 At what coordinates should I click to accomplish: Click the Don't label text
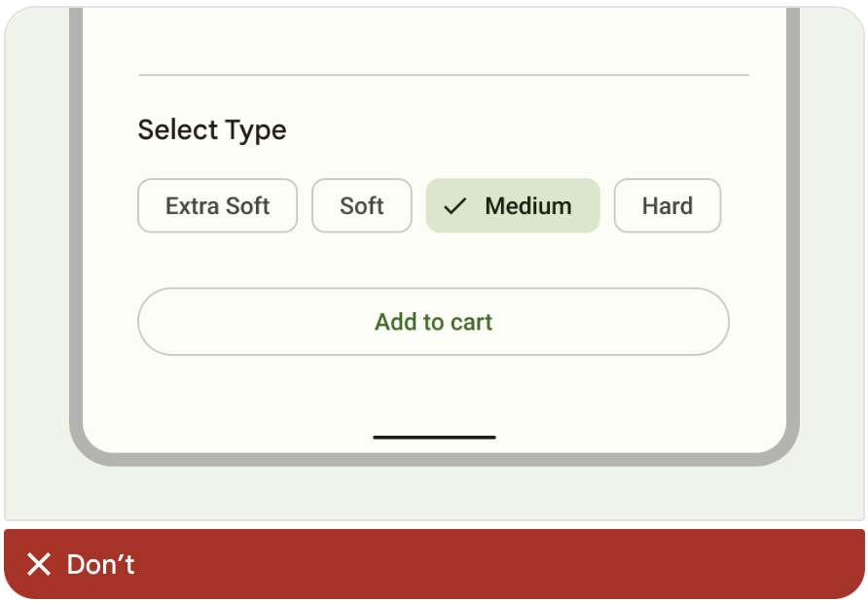tap(101, 564)
